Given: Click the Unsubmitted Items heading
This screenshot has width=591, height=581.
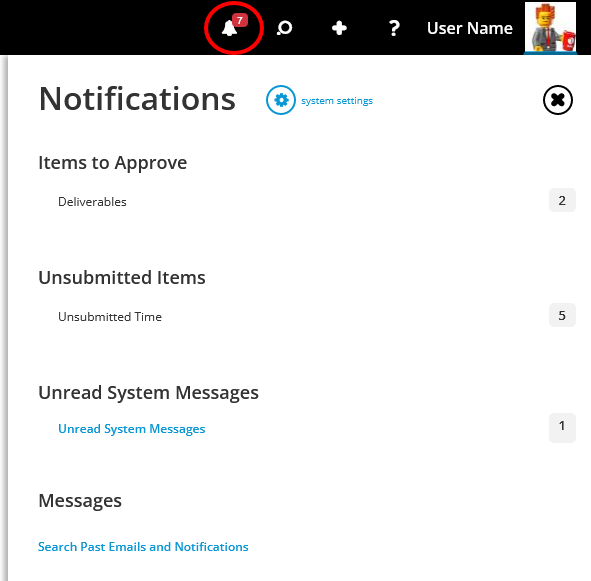Looking at the screenshot, I should pyautogui.click(x=122, y=277).
